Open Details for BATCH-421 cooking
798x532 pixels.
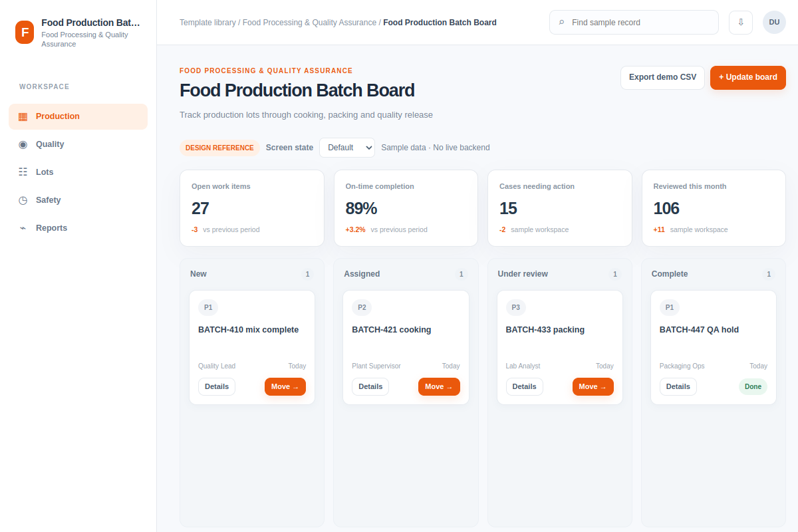click(370, 386)
